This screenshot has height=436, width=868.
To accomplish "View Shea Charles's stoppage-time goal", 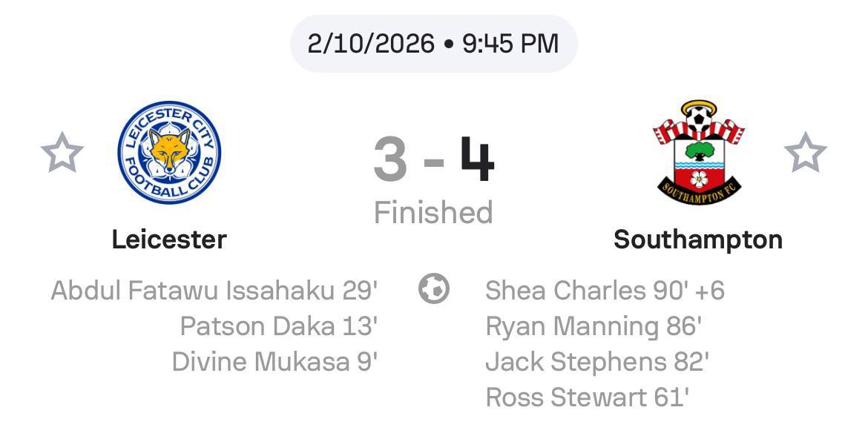I will tap(605, 291).
